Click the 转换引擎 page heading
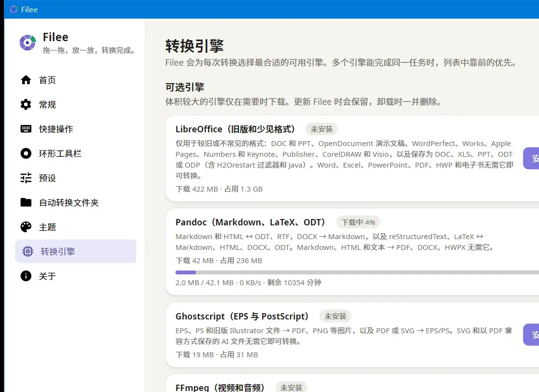This screenshot has width=539, height=392. point(195,46)
